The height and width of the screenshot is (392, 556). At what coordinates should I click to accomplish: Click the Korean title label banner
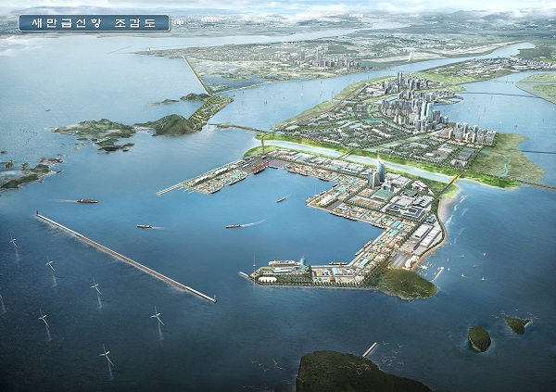pos(95,22)
